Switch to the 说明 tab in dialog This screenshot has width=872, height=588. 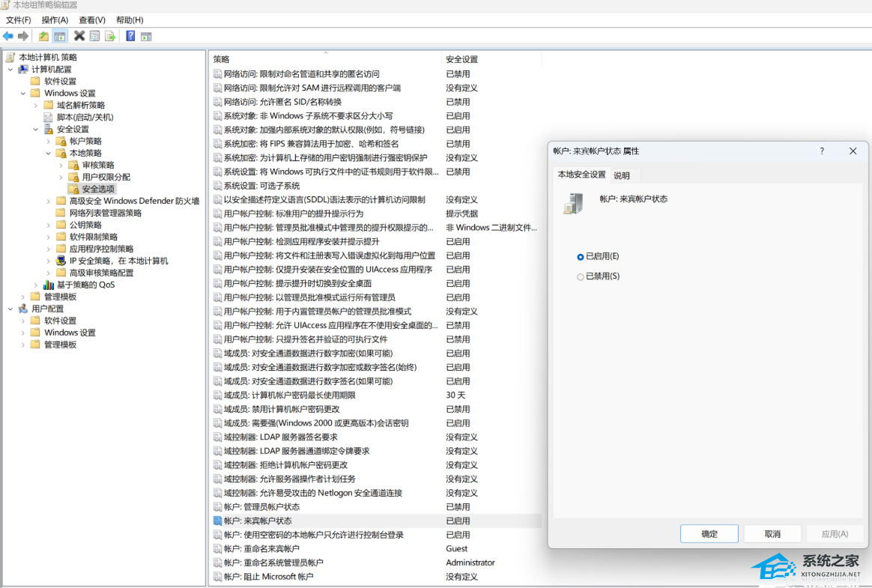point(622,175)
